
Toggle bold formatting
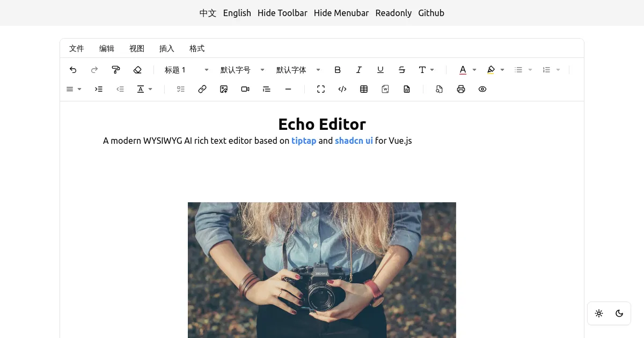tap(338, 70)
